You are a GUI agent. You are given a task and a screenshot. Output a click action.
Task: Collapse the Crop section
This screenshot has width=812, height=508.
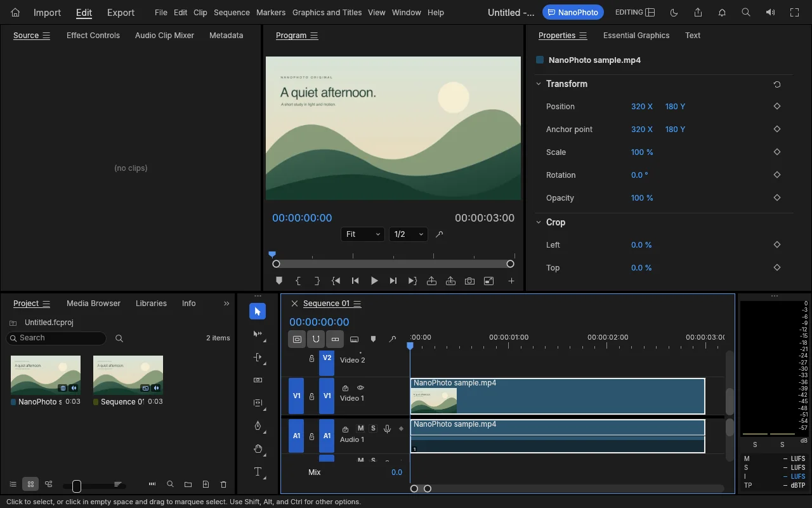[x=539, y=222]
